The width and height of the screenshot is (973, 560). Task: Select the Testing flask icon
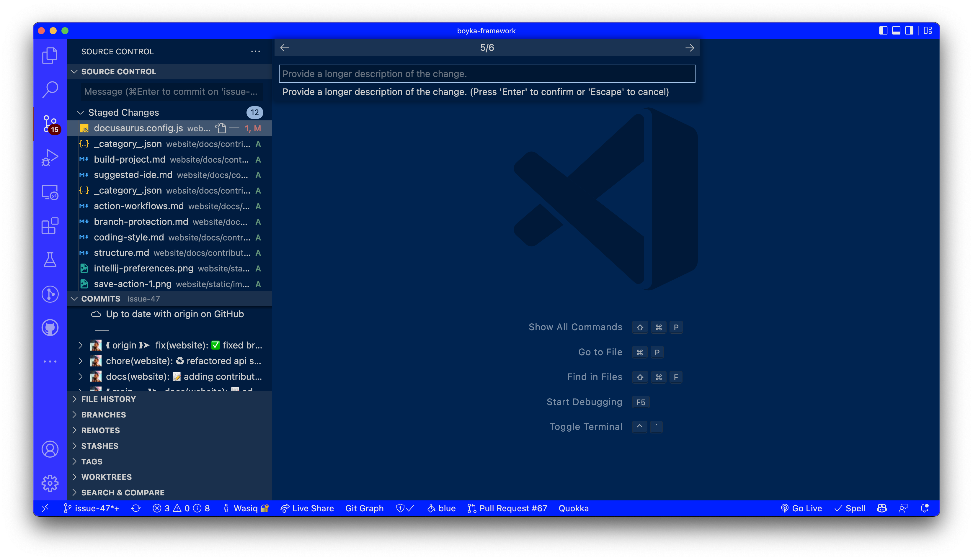(50, 260)
